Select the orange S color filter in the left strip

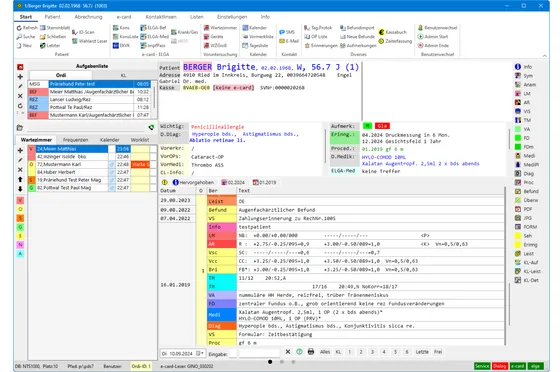(x=20, y=218)
